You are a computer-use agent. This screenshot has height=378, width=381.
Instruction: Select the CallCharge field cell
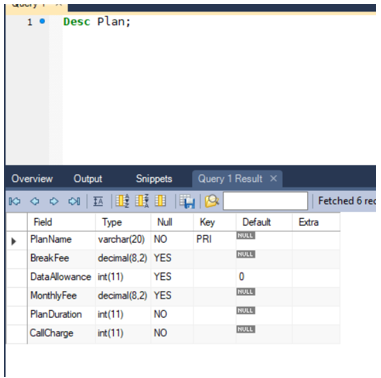click(x=61, y=333)
